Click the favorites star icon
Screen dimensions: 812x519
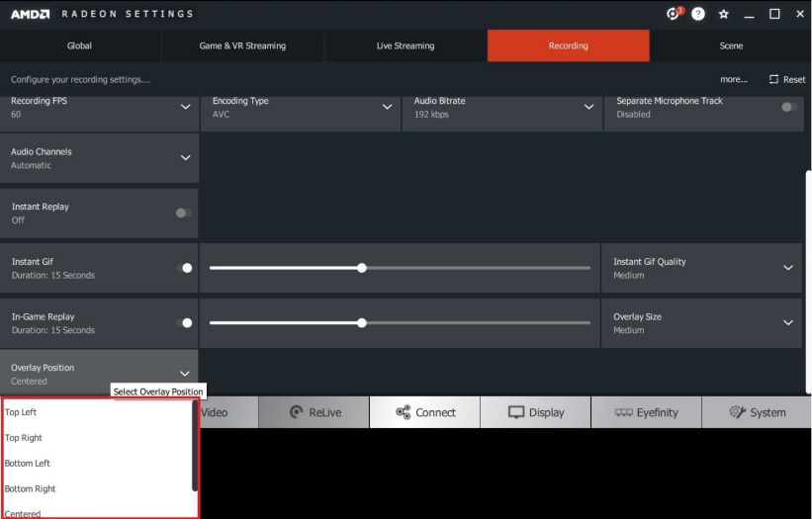pos(723,14)
